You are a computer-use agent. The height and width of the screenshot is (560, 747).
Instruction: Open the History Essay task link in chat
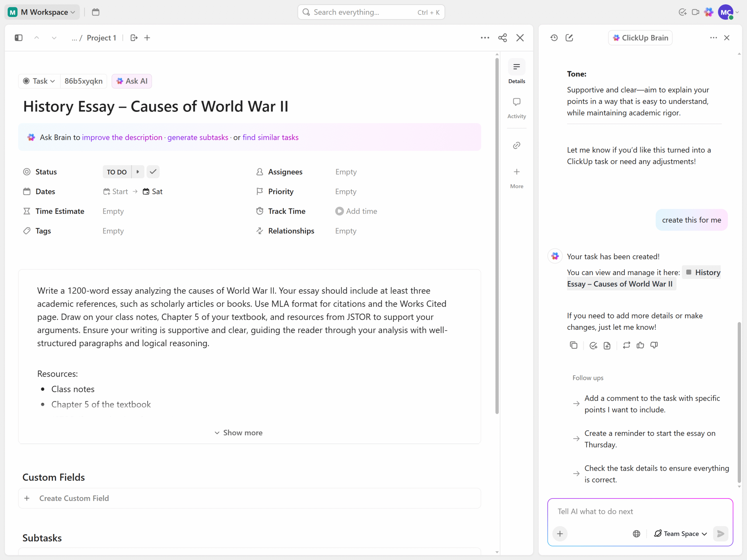pyautogui.click(x=644, y=278)
